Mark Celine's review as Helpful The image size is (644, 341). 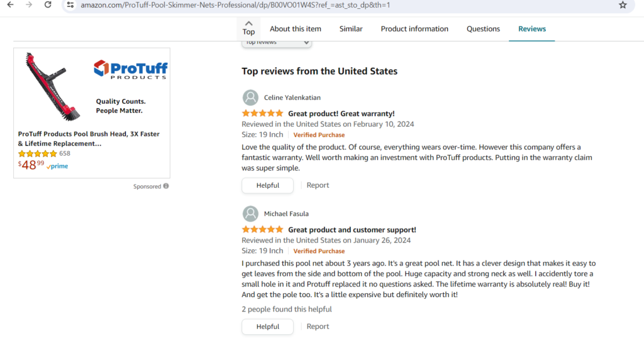[x=267, y=185]
